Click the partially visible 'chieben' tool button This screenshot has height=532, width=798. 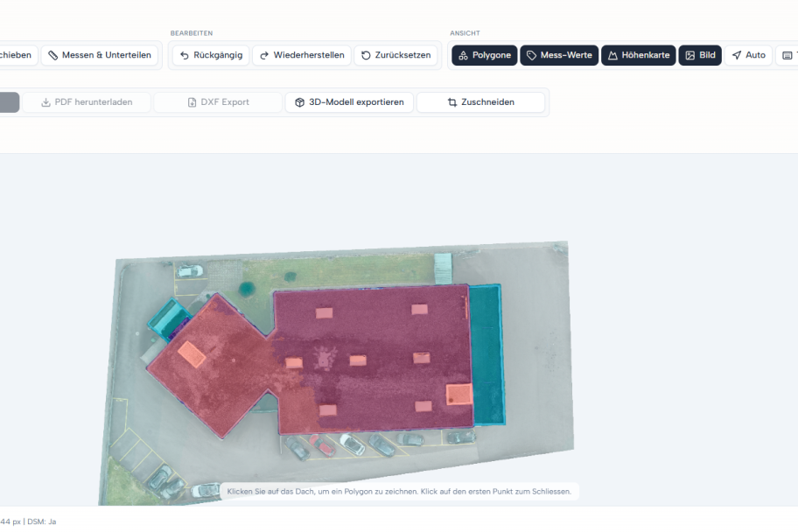pos(18,55)
